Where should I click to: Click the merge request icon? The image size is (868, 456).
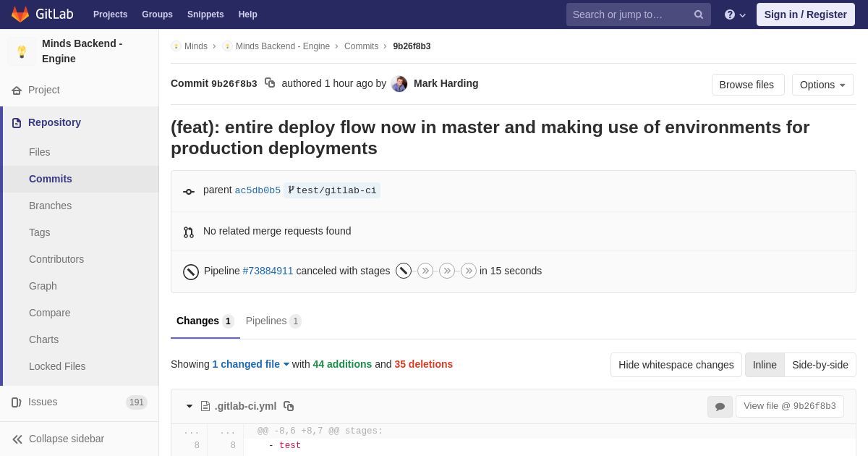(x=189, y=232)
